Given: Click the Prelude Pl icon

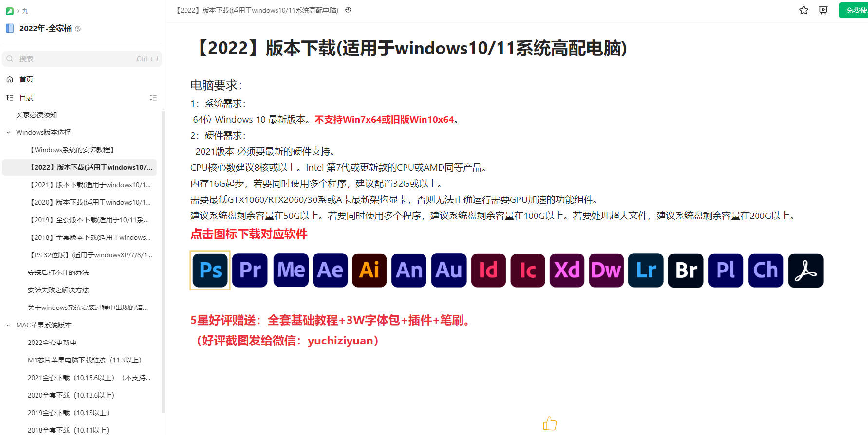Looking at the screenshot, I should coord(726,271).
